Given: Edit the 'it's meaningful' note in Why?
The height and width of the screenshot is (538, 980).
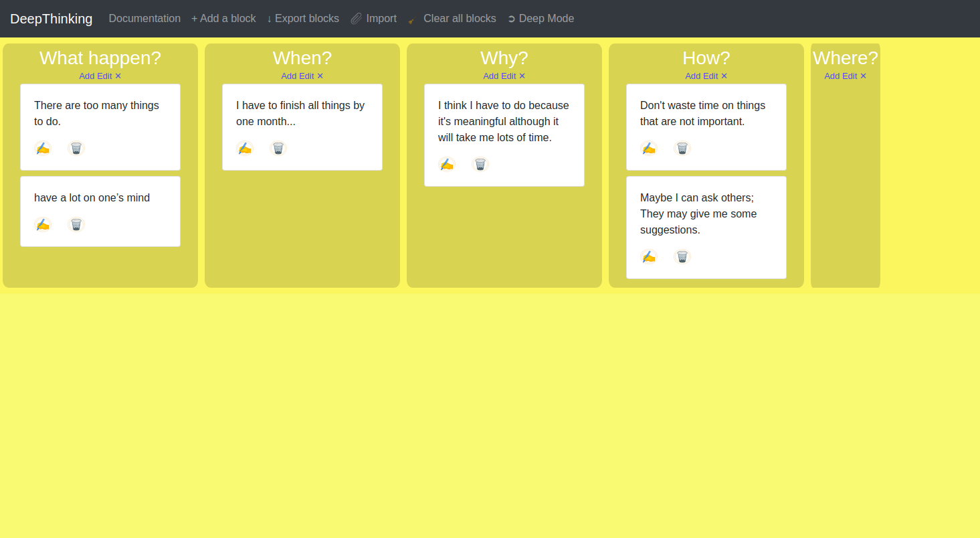Looking at the screenshot, I should pos(447,165).
